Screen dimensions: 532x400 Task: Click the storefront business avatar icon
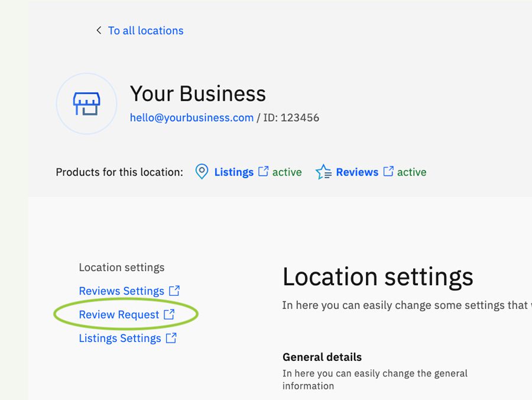tap(86, 104)
